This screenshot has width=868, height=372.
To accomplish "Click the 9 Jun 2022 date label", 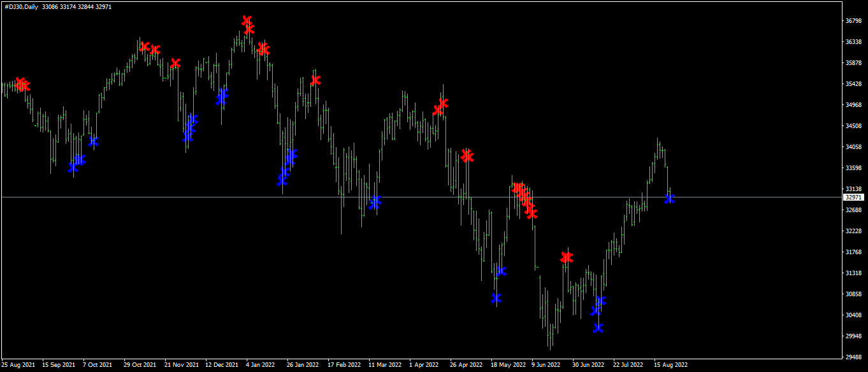I will (546, 366).
